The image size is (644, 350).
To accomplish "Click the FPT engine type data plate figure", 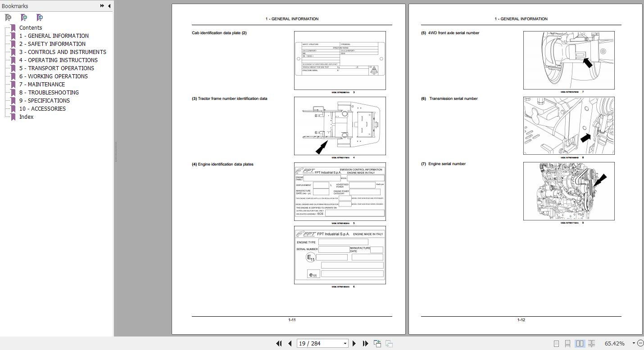I will tap(340, 255).
